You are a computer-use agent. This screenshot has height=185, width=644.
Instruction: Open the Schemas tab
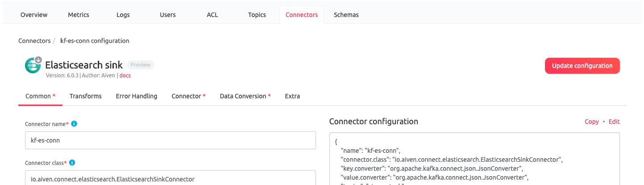click(346, 15)
